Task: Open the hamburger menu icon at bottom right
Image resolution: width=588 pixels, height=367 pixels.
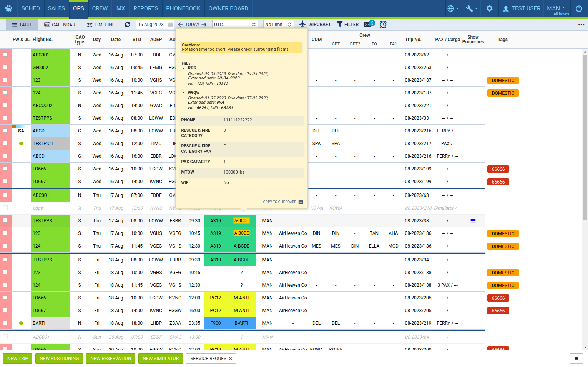Action: pos(576,359)
